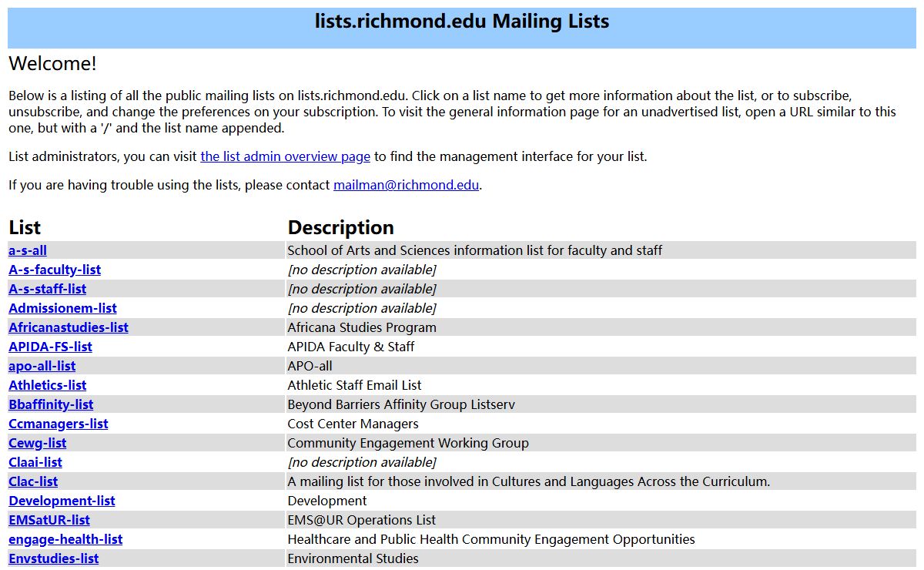Open the Africanastudies-list link
The width and height of the screenshot is (924, 570).
tap(69, 327)
